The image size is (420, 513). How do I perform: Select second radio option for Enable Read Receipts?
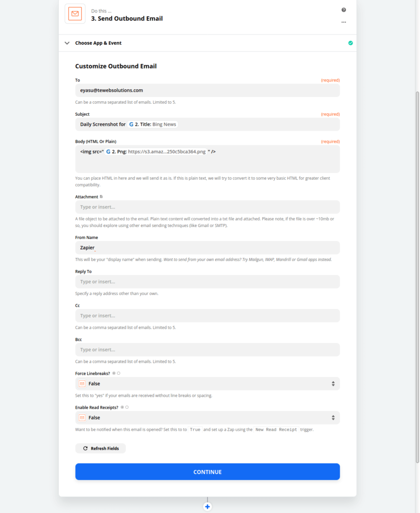point(127,407)
